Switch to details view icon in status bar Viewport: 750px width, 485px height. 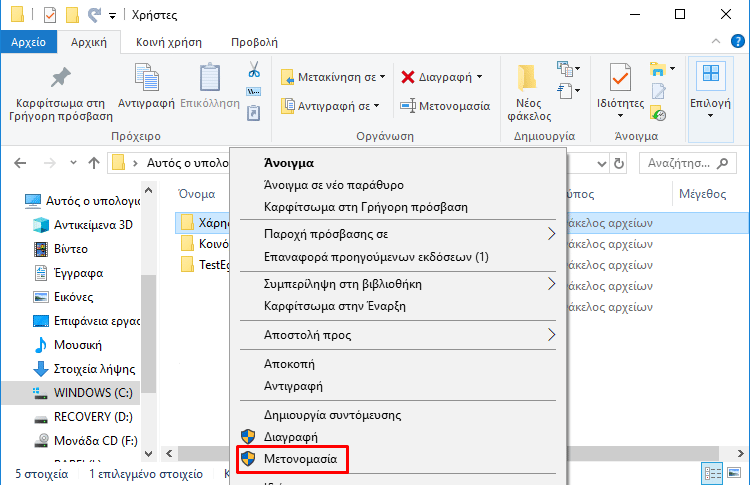point(712,474)
